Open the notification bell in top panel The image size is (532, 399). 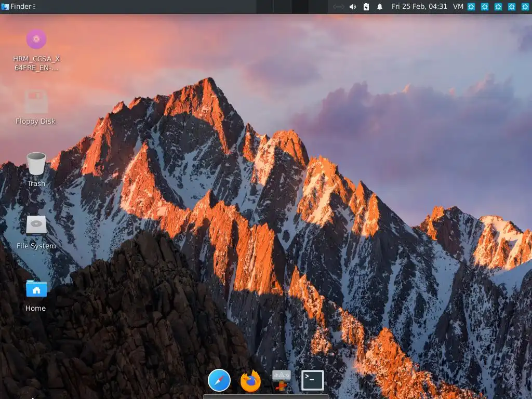[x=380, y=7]
